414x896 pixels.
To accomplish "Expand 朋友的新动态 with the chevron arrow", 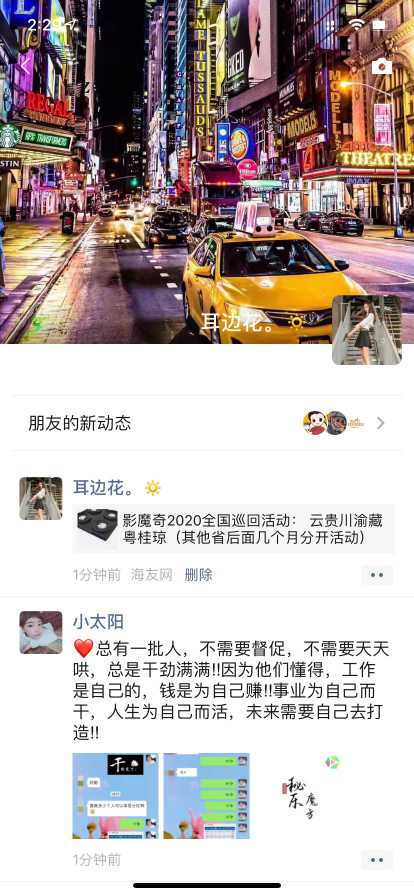I will [x=381, y=423].
